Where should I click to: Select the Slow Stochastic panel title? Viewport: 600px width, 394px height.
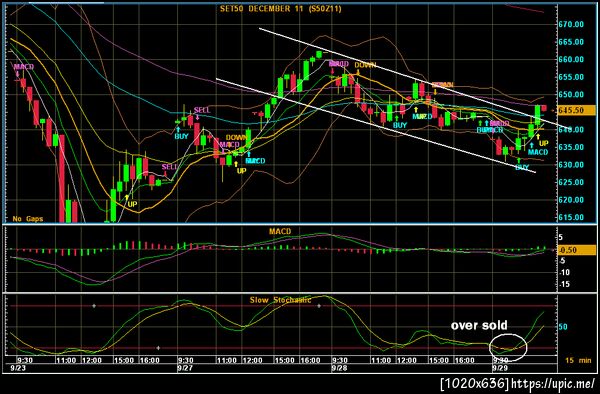pyautogui.click(x=280, y=300)
